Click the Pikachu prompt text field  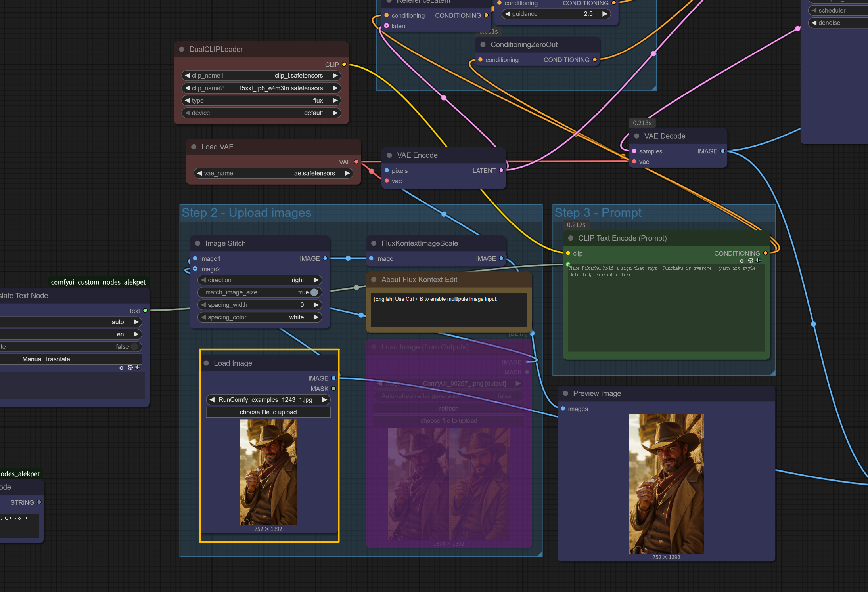(x=667, y=308)
